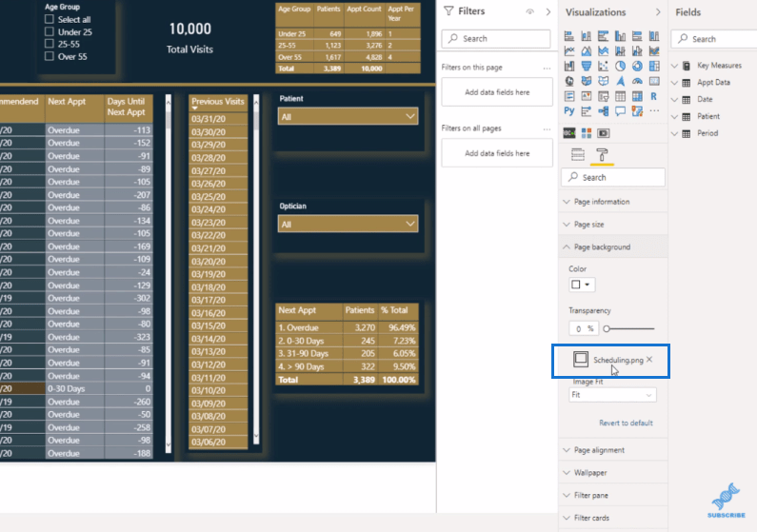Image resolution: width=757 pixels, height=532 pixels.
Task: Click the Transparency slider handle
Action: pos(607,329)
